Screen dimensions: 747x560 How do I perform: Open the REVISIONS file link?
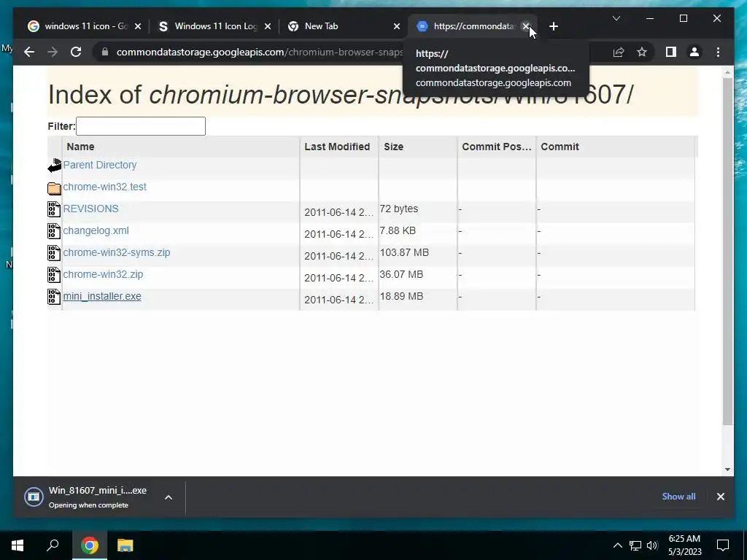click(x=91, y=209)
